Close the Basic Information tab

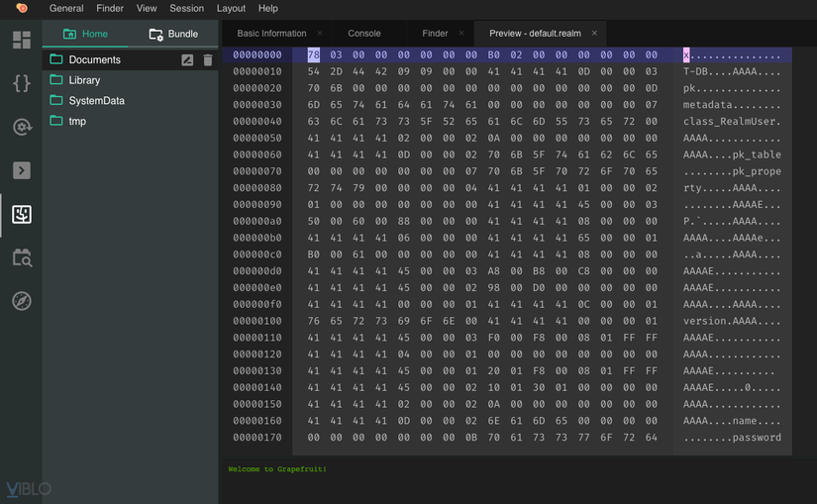coord(319,34)
